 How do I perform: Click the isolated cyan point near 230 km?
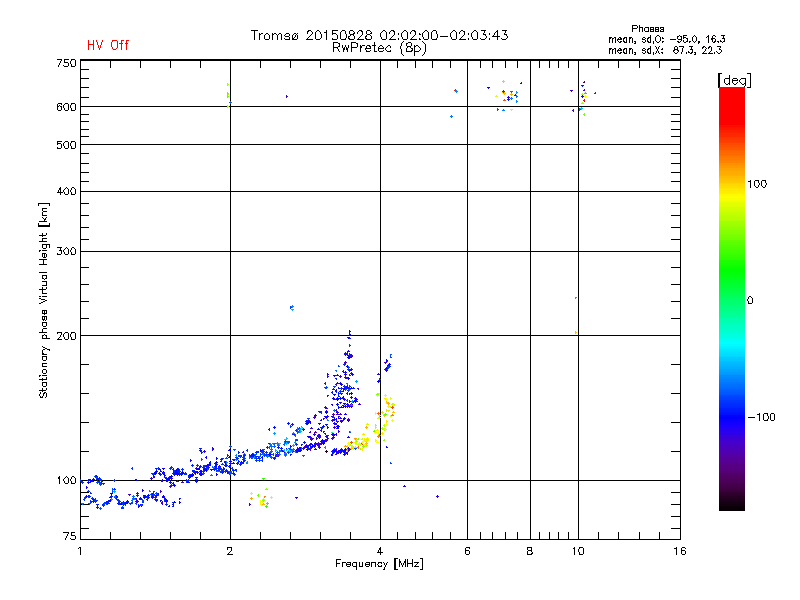pyautogui.click(x=292, y=308)
